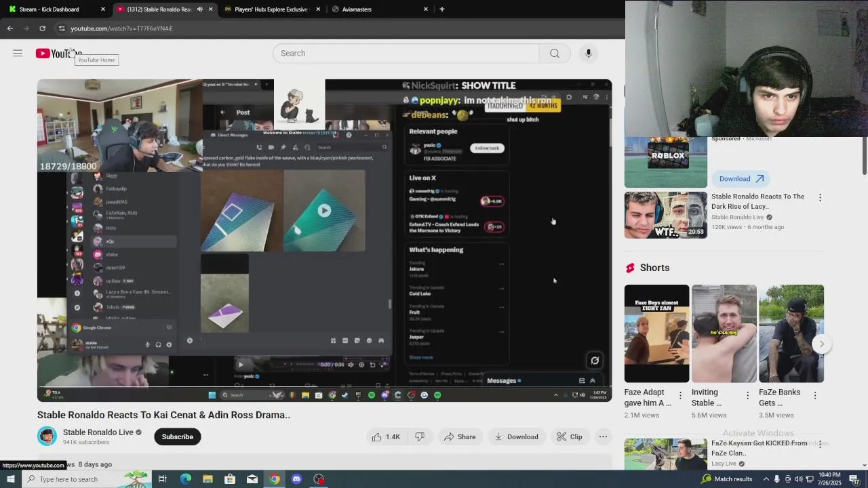
Task: Select the youtube.com address bar URL
Action: pos(122,28)
